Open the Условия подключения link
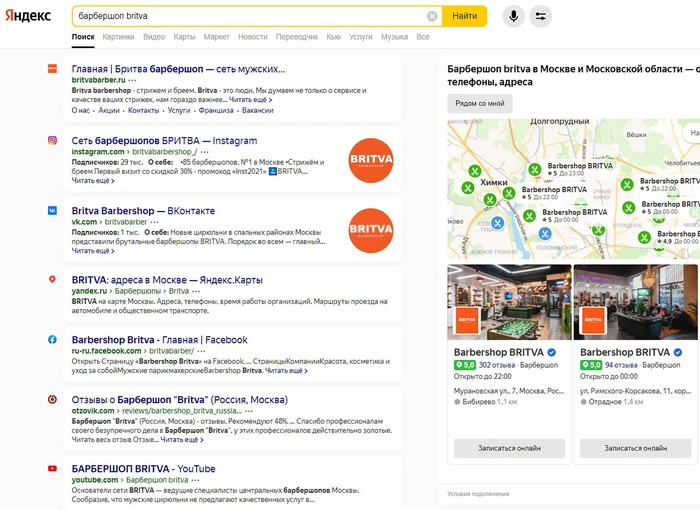Screen dimensions: 700x510 478,494
